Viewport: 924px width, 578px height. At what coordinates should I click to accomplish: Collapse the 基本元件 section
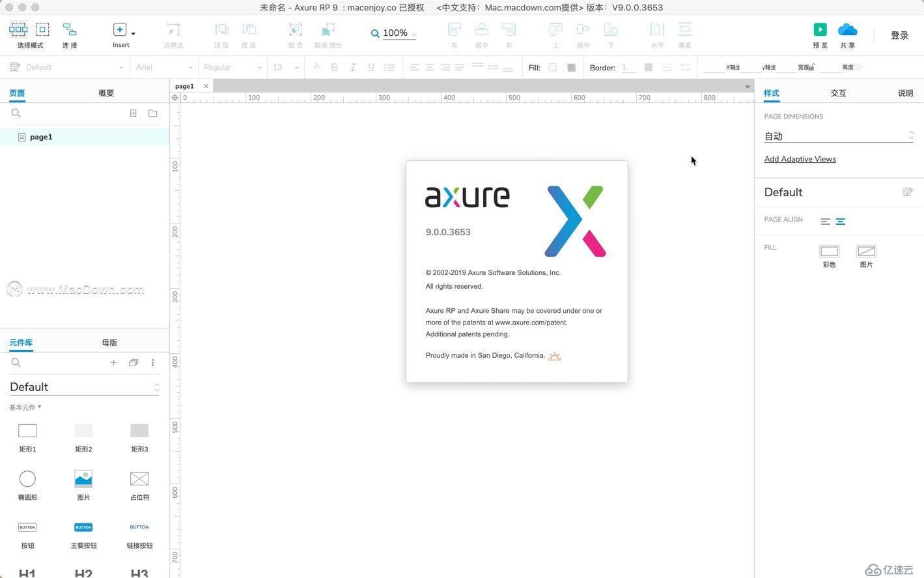click(25, 407)
